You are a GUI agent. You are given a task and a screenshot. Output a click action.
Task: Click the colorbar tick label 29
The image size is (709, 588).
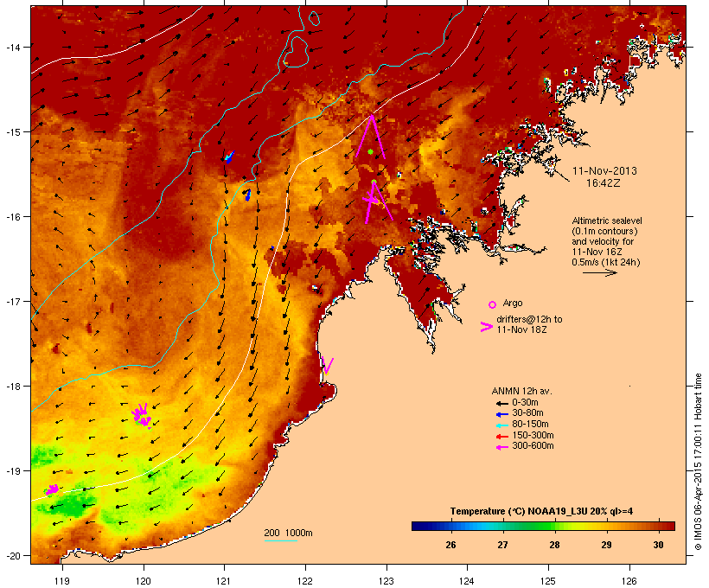click(606, 545)
